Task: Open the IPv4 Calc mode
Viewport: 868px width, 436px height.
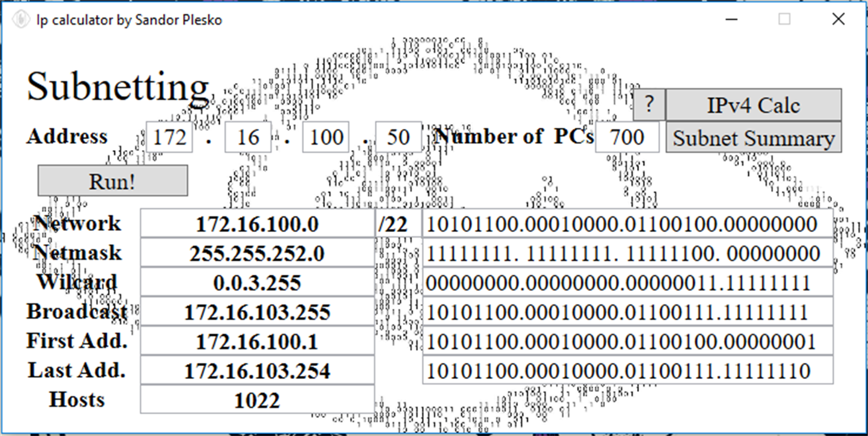Action: tap(753, 105)
